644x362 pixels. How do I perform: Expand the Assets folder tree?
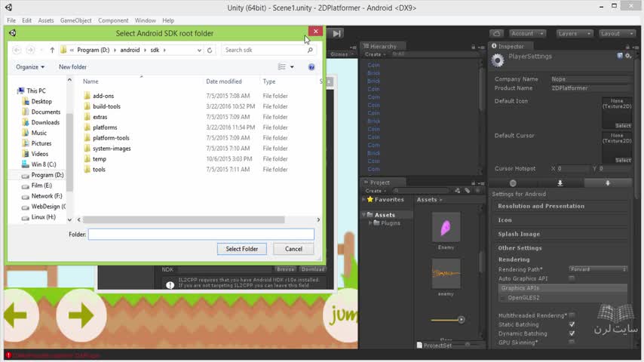pyautogui.click(x=364, y=215)
